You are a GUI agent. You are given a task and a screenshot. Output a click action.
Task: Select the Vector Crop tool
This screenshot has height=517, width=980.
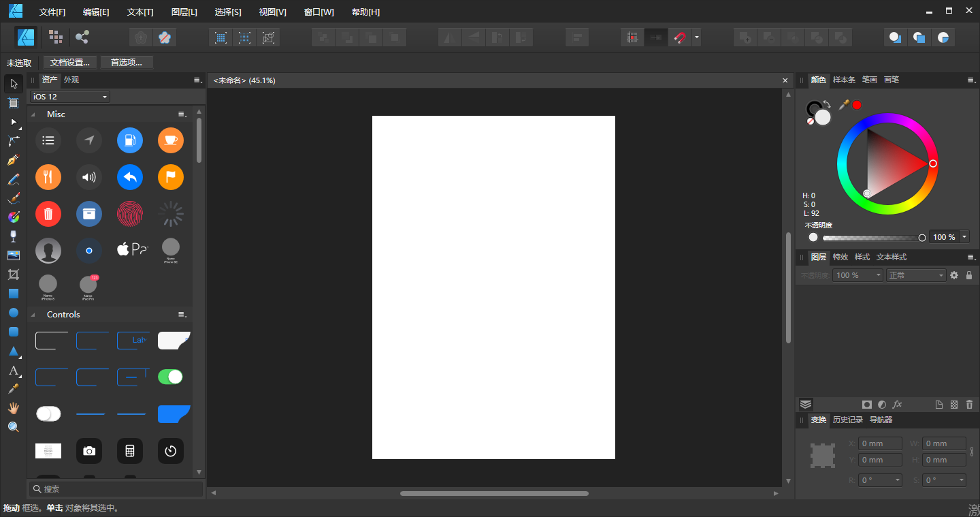pyautogui.click(x=14, y=275)
